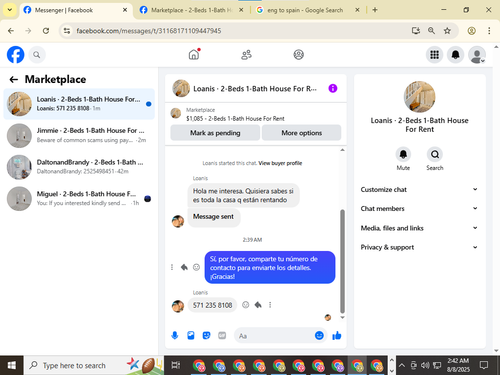Viewport: 500px width, 375px height.
Task: Open the volume control in system tray
Action: point(425,365)
